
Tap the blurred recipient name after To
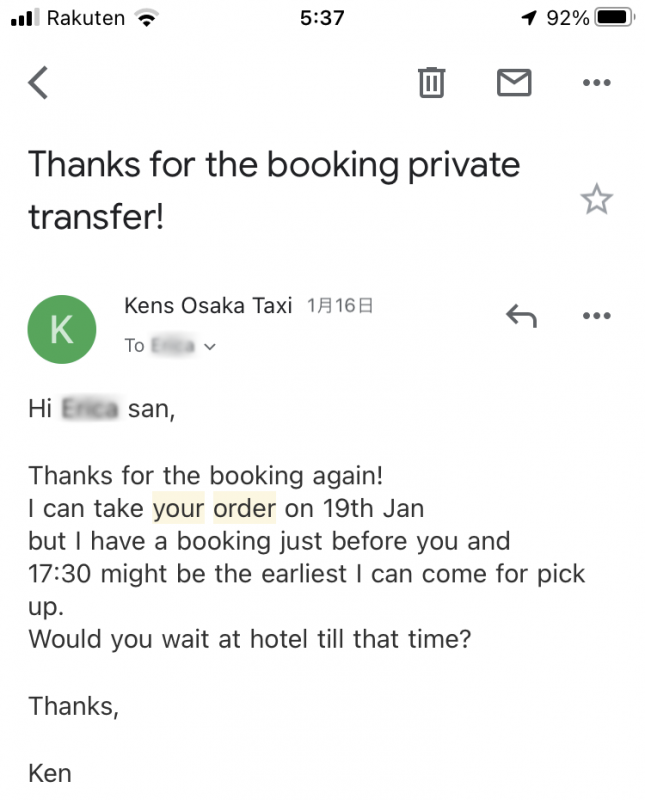[x=173, y=345]
